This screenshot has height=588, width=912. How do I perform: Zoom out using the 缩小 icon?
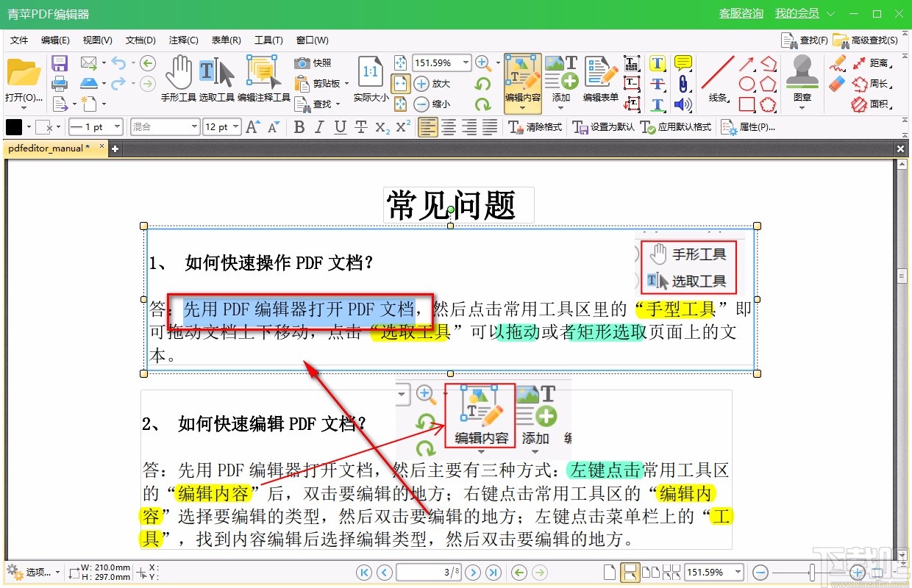(x=421, y=104)
